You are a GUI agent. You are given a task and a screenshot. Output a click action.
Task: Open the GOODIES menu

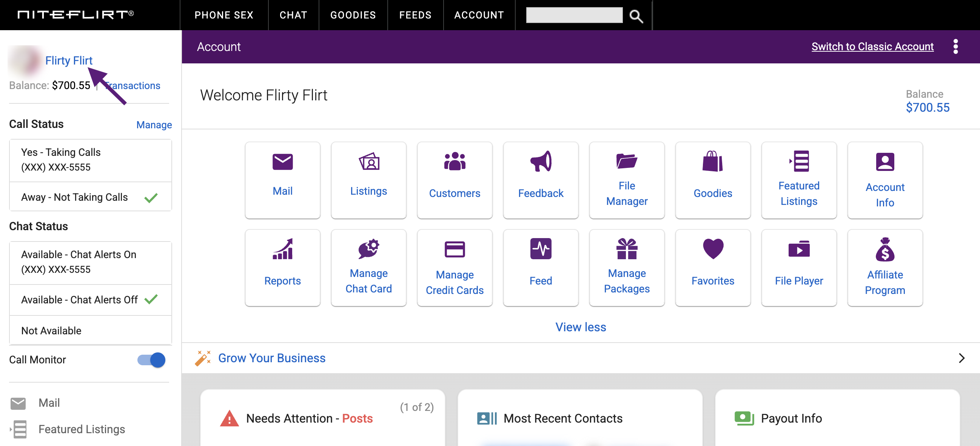point(353,15)
